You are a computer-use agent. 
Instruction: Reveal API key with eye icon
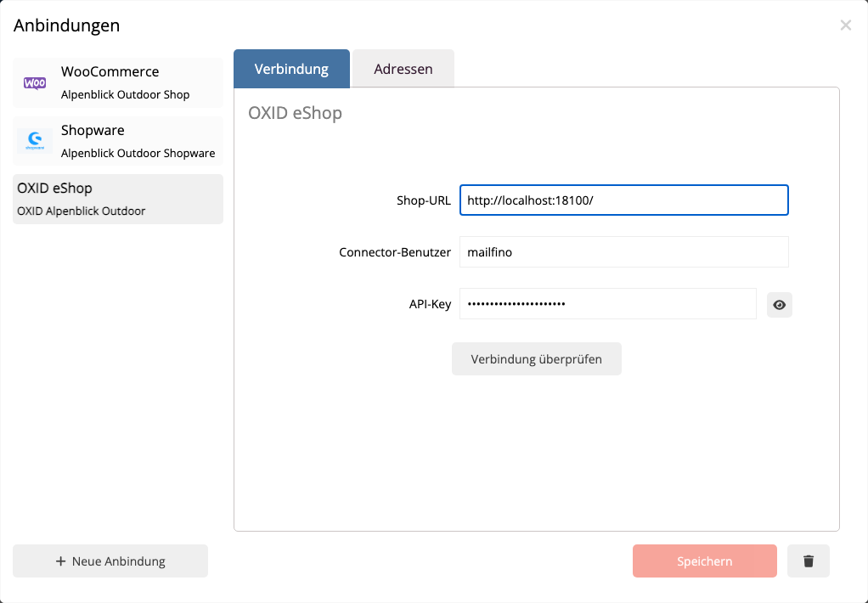click(780, 305)
